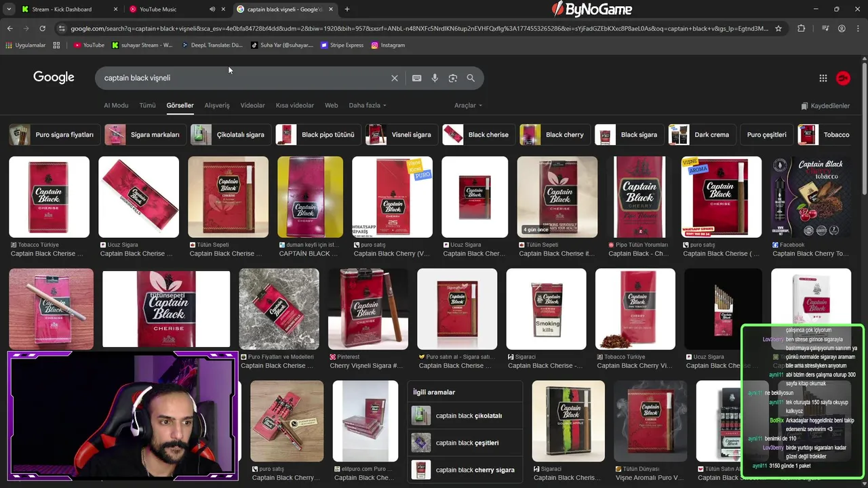Open the Instagram bookmark
868x488 pixels.
pyautogui.click(x=388, y=45)
